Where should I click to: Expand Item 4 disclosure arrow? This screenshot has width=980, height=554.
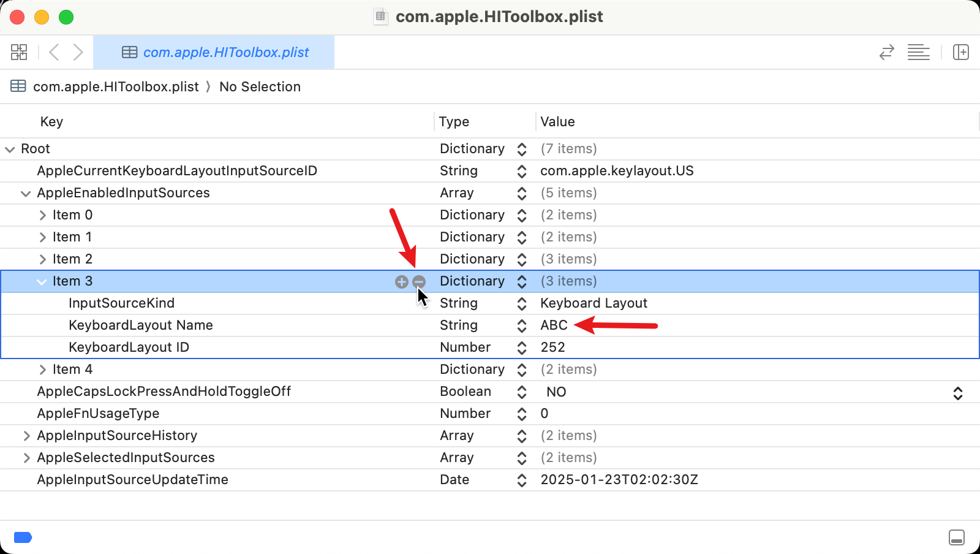(42, 370)
